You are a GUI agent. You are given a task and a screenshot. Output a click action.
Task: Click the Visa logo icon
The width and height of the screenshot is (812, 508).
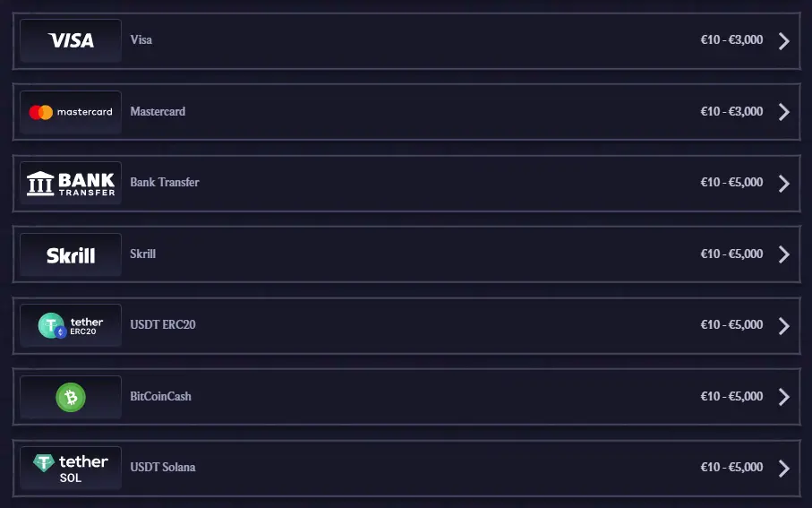(x=71, y=40)
